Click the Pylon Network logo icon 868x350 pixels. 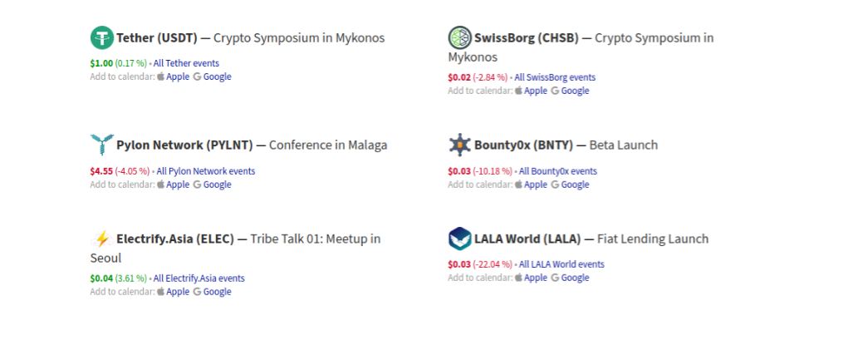tap(101, 145)
